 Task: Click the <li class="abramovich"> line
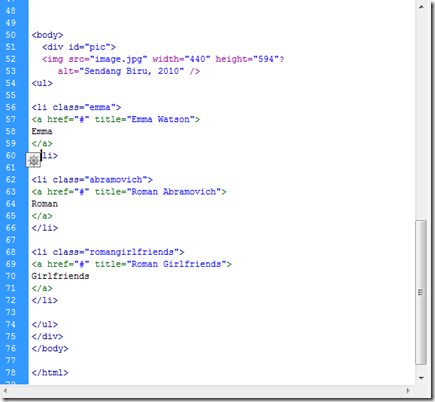coord(92,180)
